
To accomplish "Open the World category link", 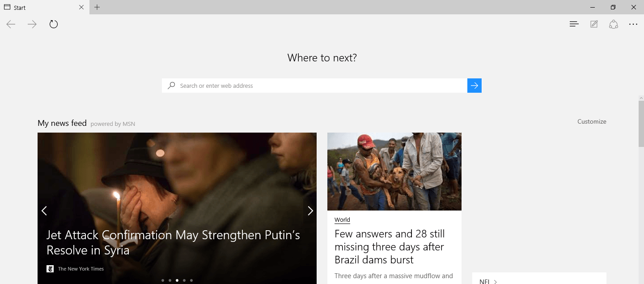I will click(x=342, y=220).
